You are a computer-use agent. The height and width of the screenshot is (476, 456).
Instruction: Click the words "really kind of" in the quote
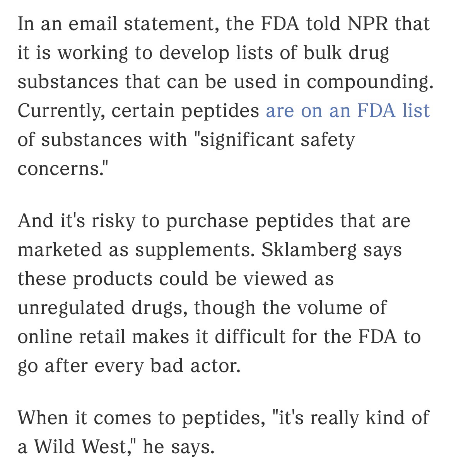[363, 418]
